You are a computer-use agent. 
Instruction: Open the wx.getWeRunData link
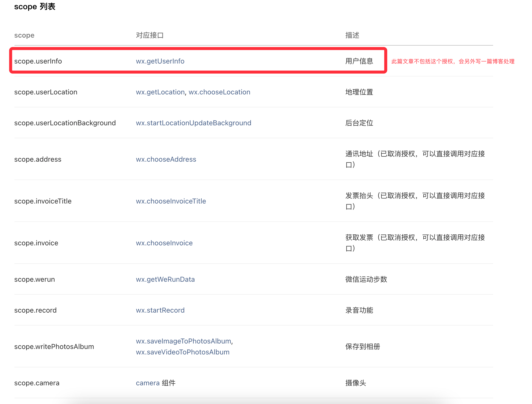click(x=165, y=279)
